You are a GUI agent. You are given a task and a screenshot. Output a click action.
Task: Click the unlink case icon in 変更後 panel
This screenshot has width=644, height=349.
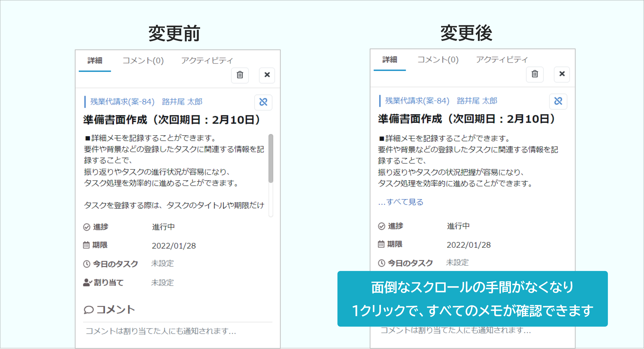click(558, 101)
